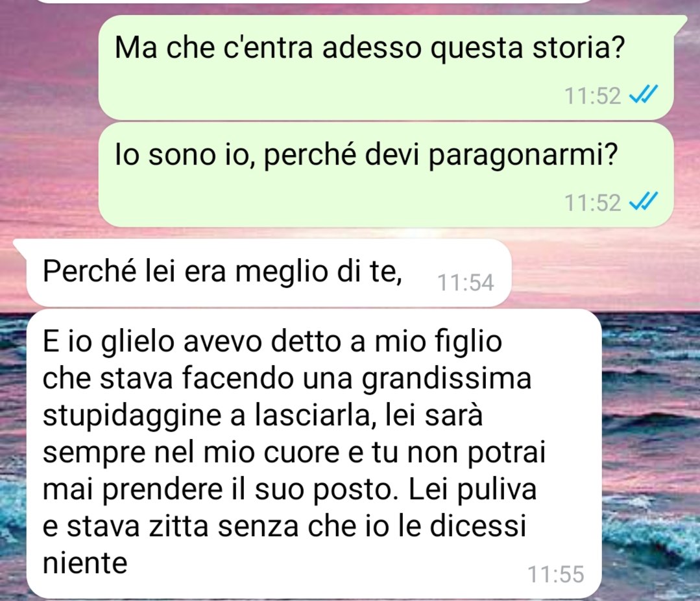This screenshot has width=700, height=601.
Task: Tap the word 'paragonarmi?' in the green bubble
Action: coord(523,156)
